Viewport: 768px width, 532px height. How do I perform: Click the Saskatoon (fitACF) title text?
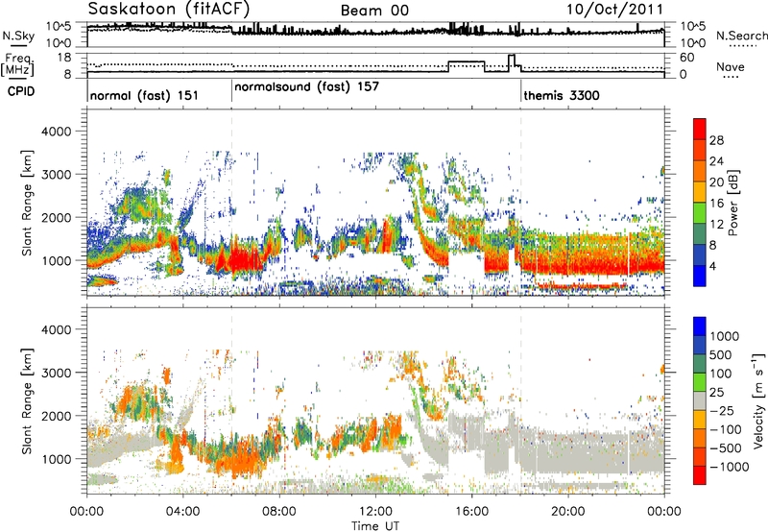point(169,9)
